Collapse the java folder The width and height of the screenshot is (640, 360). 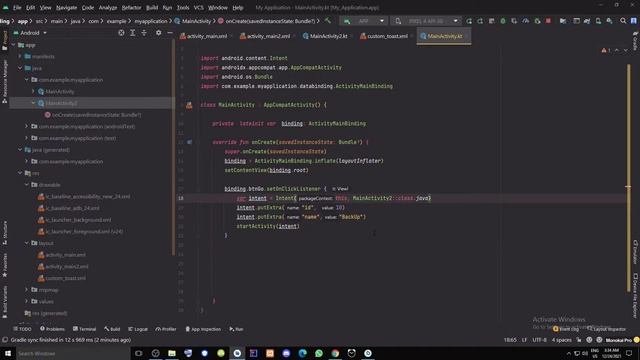click(20, 68)
